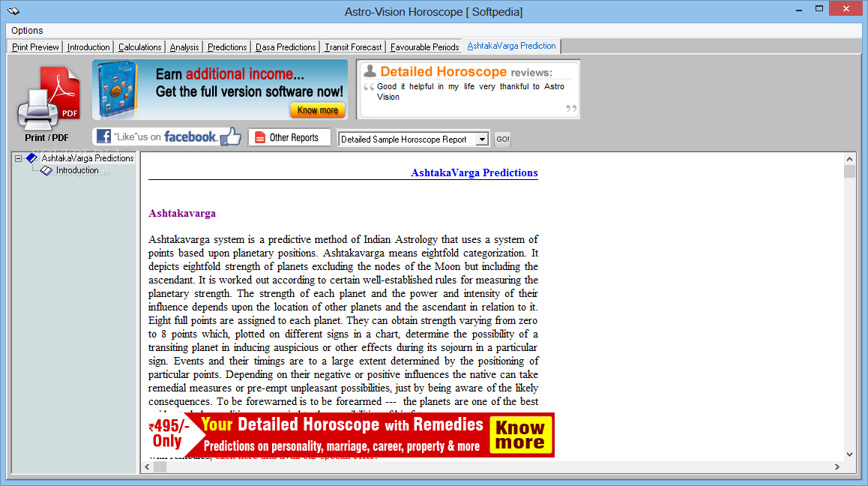The height and width of the screenshot is (486, 868).
Task: Click the Print / PDF printer icon
Action: [x=49, y=99]
